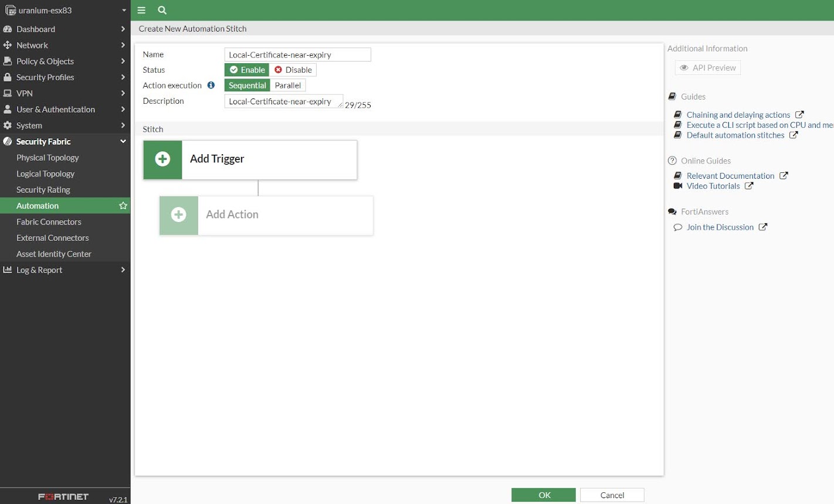Set Status to Disable
This screenshot has width=834, height=504.
(293, 70)
